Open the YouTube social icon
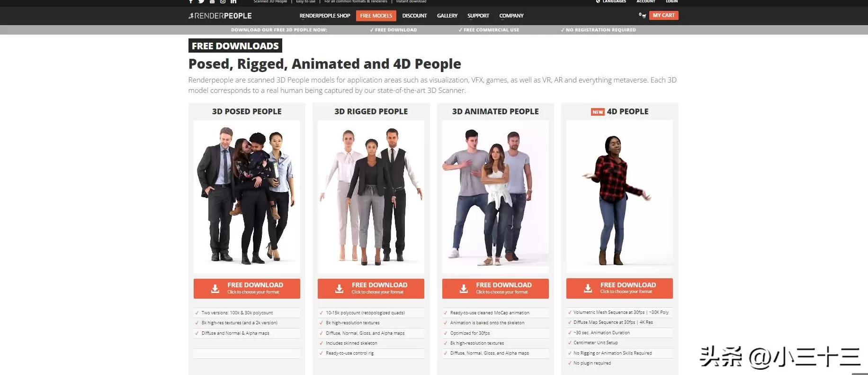868x375 pixels. pos(212,1)
